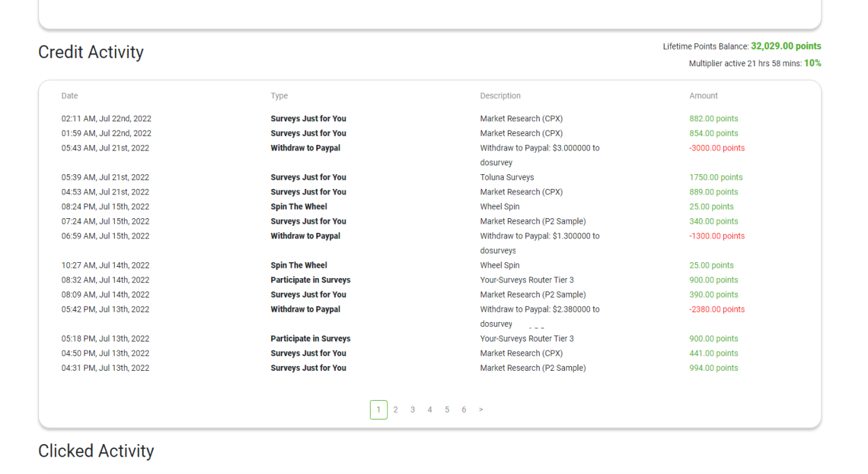This screenshot has width=868, height=474.
Task: Click the 340.00 points amount
Action: 714,221
